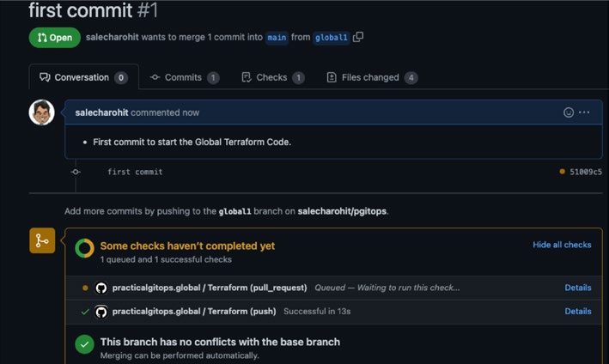
Task: Switch to the Commits tab
Action: [185, 77]
